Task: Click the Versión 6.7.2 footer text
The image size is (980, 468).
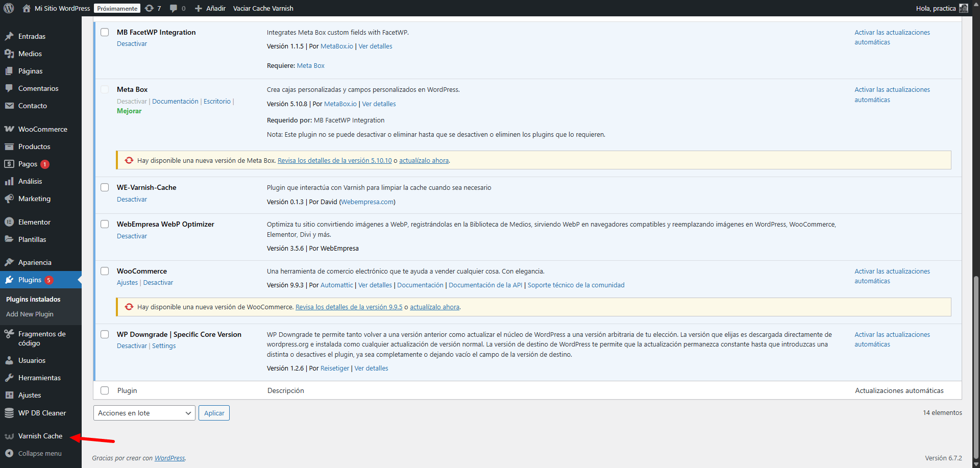Action: [943, 458]
